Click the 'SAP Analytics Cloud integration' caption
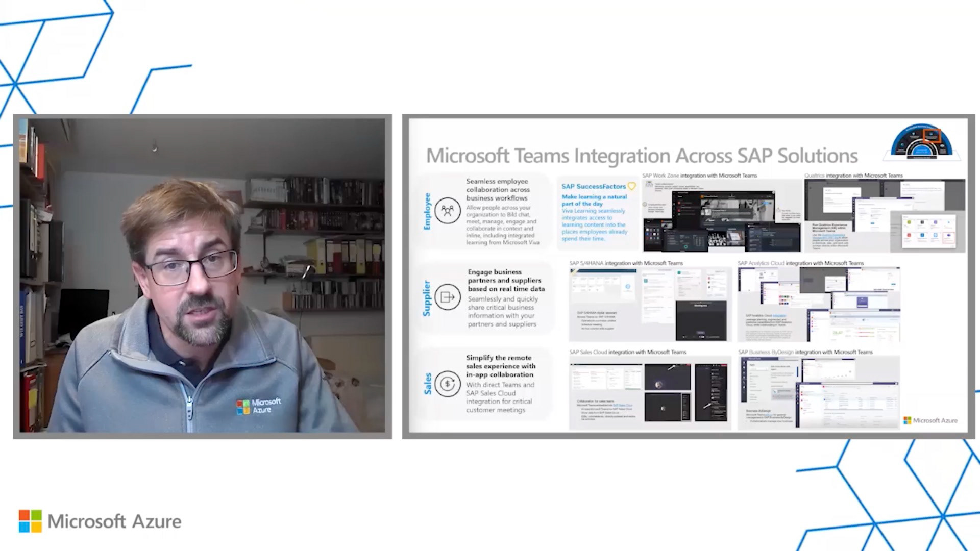Image resolution: width=980 pixels, height=551 pixels. pyautogui.click(x=800, y=263)
